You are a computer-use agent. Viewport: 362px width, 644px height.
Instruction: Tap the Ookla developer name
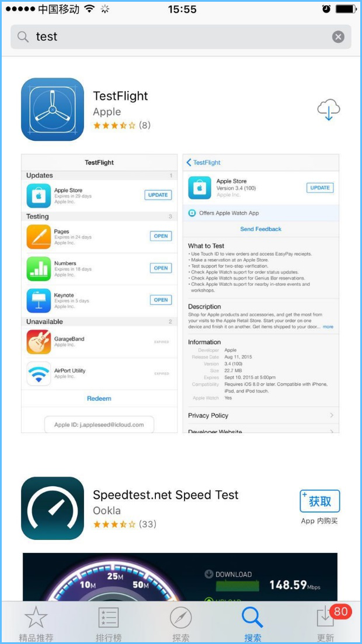point(107,511)
